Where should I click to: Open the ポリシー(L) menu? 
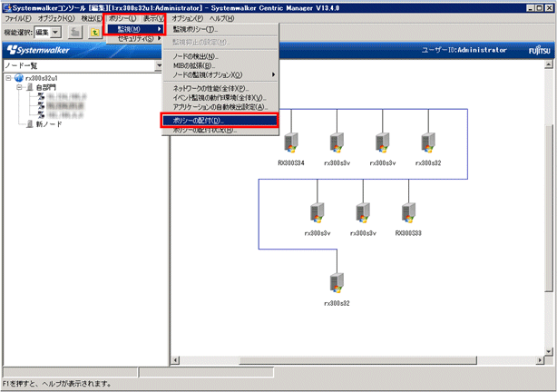122,18
